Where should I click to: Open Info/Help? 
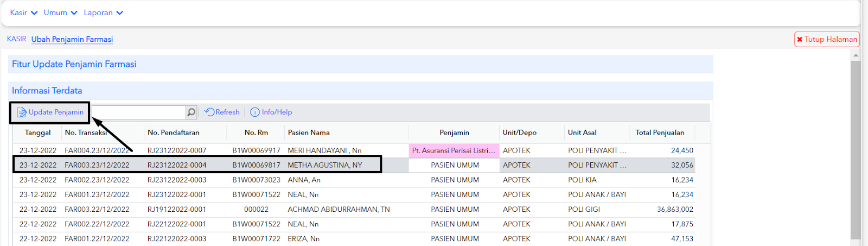pos(271,112)
